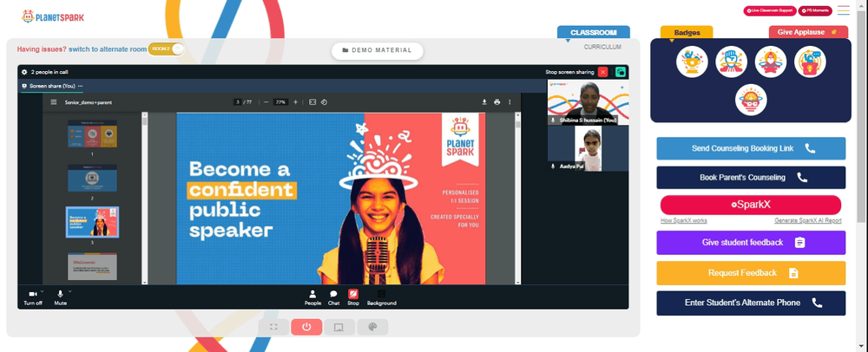Select the Screen share (You) tab
The image size is (868, 352).
pyautogui.click(x=52, y=86)
